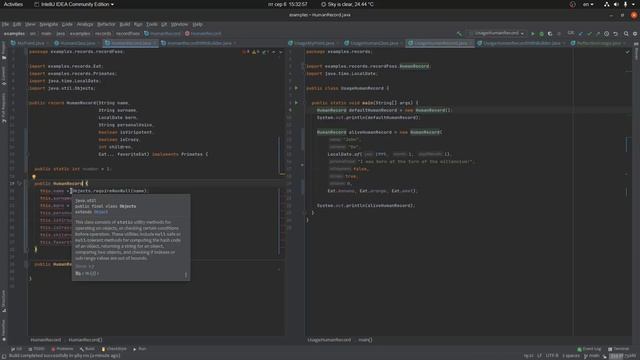Run with coverage icon in toolbar
Screen dimensions: 640x360
[x=550, y=33]
